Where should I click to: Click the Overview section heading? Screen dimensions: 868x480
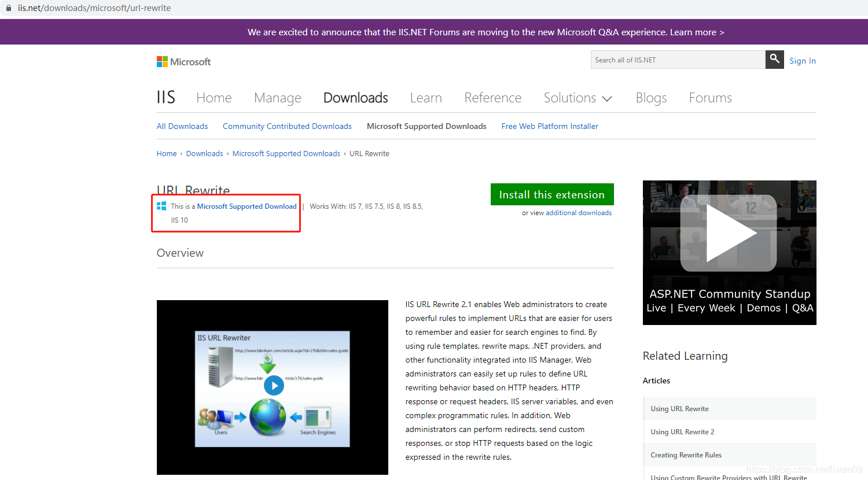pyautogui.click(x=180, y=253)
